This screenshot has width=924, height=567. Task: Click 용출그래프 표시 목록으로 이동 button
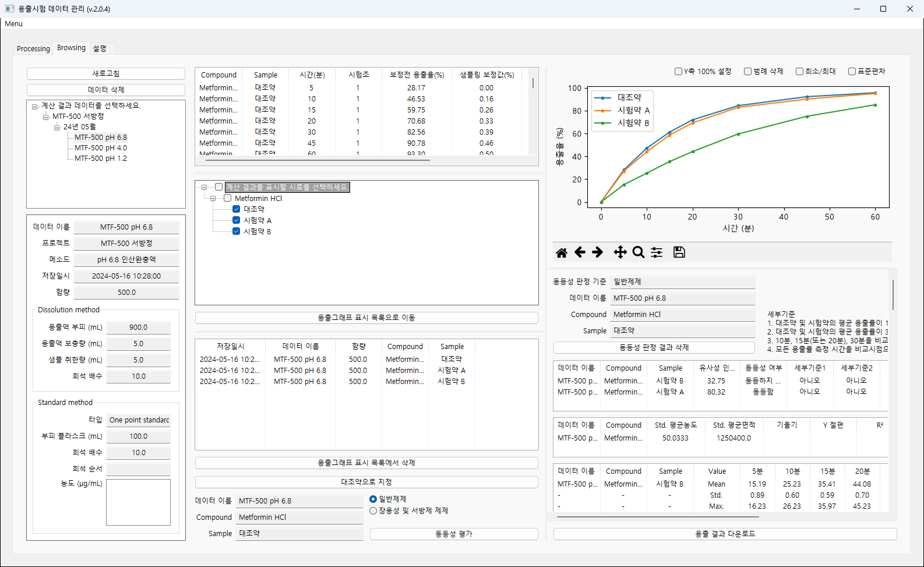click(366, 318)
